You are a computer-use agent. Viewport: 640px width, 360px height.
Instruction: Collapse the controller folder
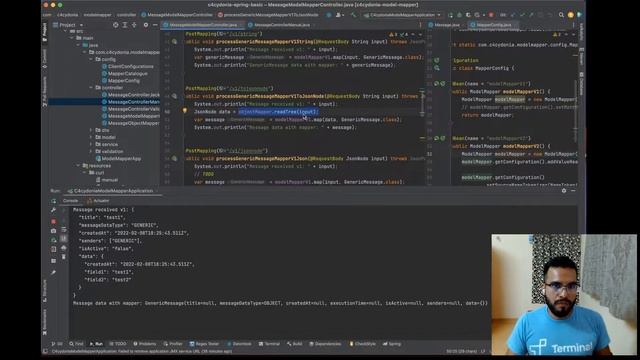pyautogui.click(x=91, y=87)
